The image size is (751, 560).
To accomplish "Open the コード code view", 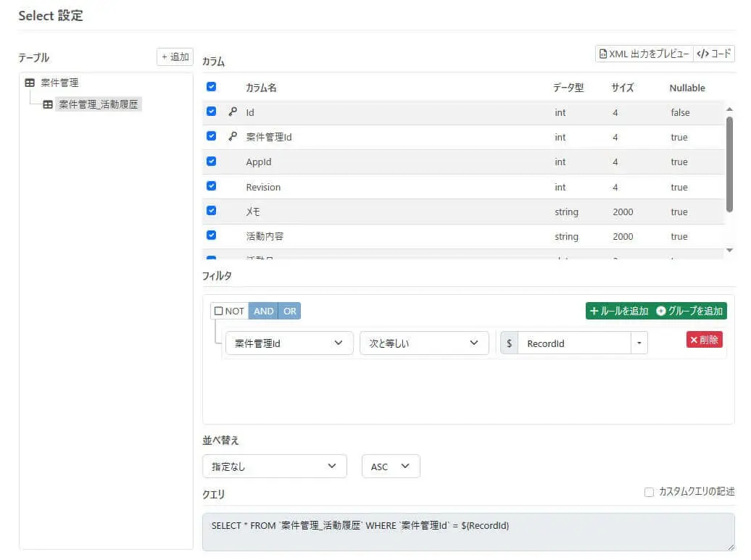I will [713, 54].
